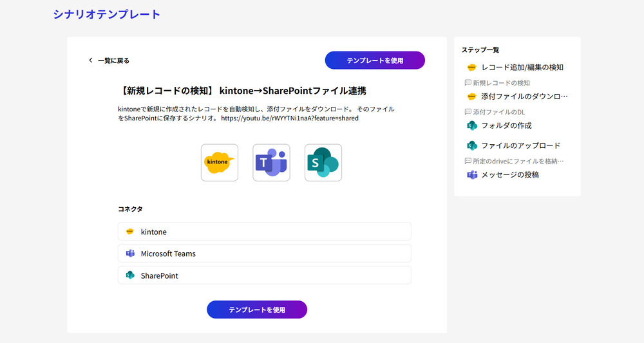This screenshot has height=343, width=644.
Task: Select the kintone connector row
Action: [265, 232]
